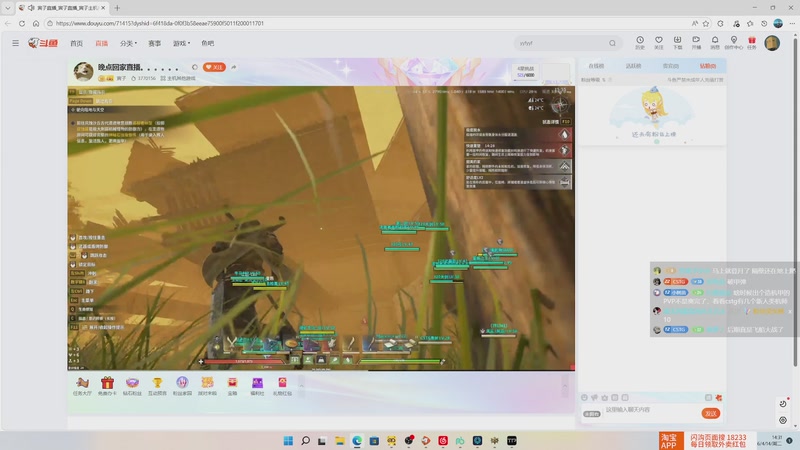
Task: Open the 鱼吧 nav item
Action: click(208, 43)
